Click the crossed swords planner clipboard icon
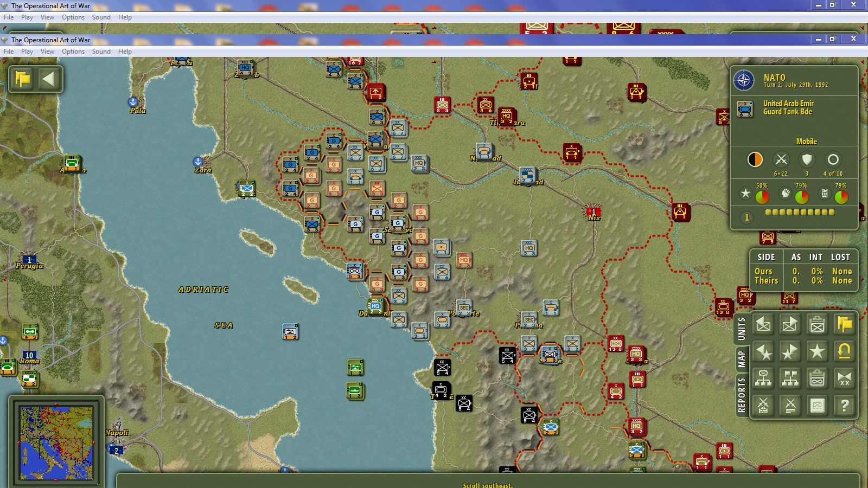868x488 pixels. tap(763, 405)
